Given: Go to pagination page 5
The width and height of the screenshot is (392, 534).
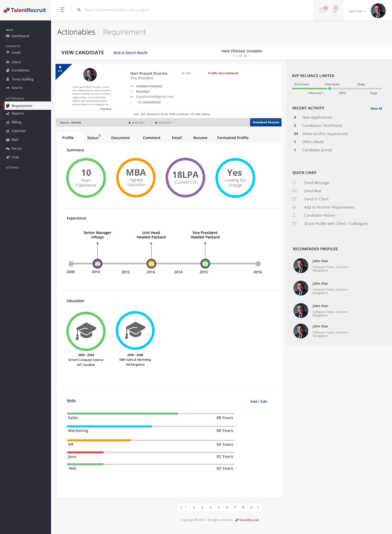Looking at the screenshot, I should click(x=218, y=507).
